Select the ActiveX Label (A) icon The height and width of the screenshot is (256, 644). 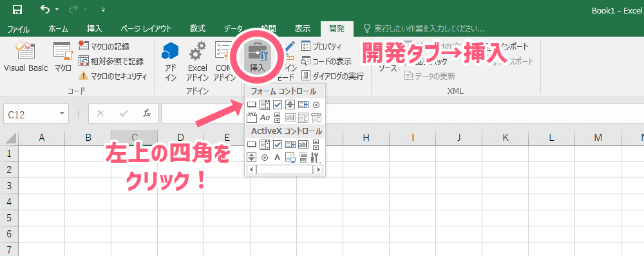tap(277, 157)
